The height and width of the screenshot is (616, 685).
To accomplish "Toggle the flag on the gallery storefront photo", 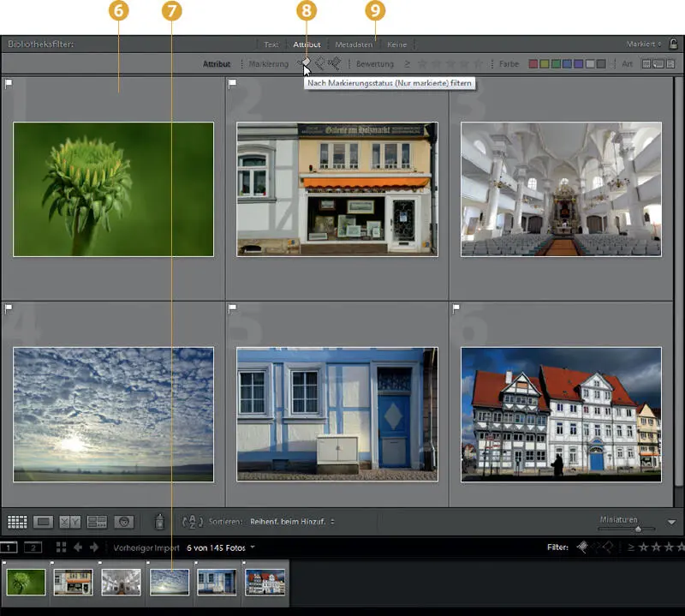I will tap(232, 83).
